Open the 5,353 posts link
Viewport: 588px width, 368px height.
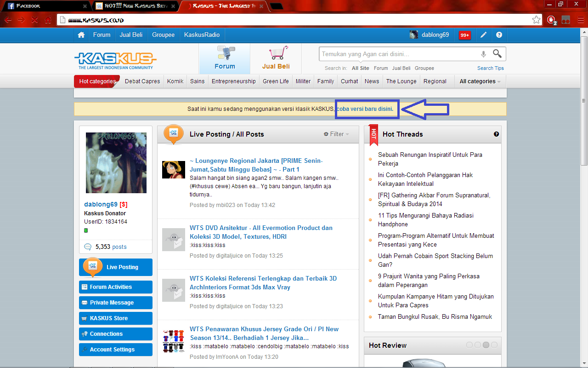(111, 247)
